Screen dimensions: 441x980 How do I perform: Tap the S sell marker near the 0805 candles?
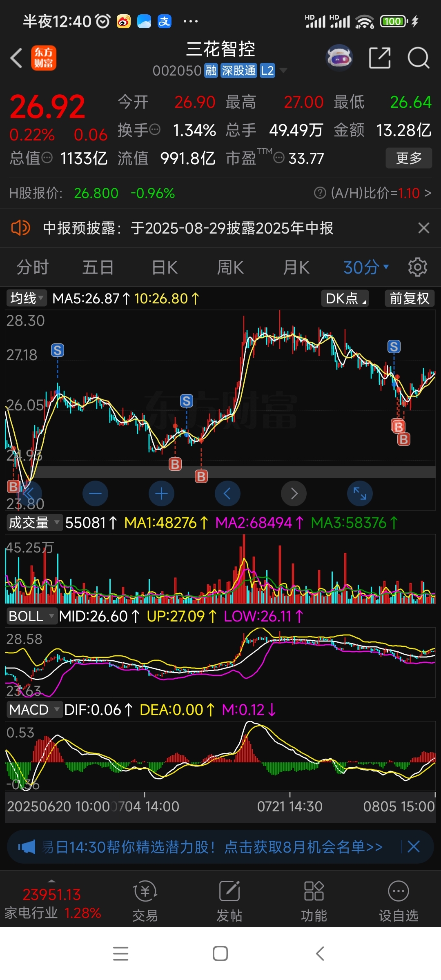(394, 347)
